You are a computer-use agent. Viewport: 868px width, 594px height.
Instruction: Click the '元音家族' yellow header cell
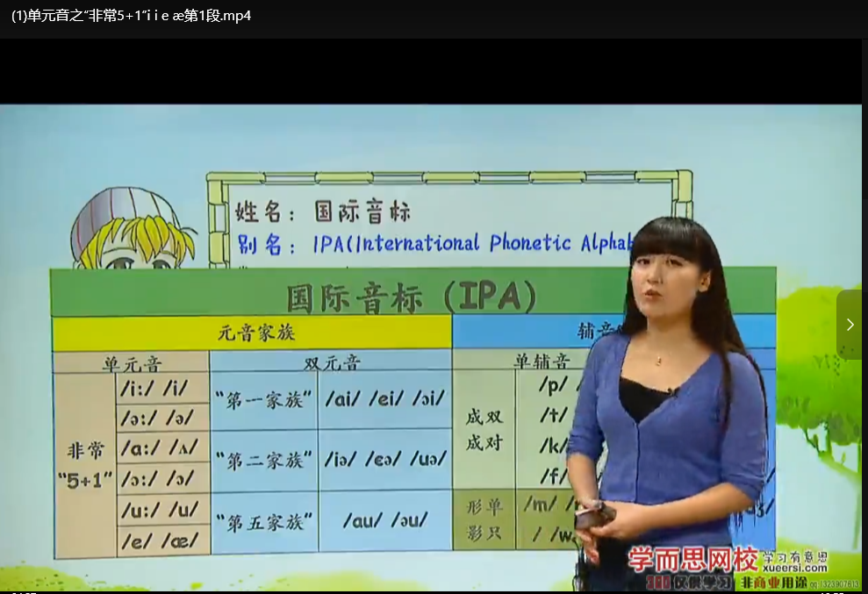253,333
